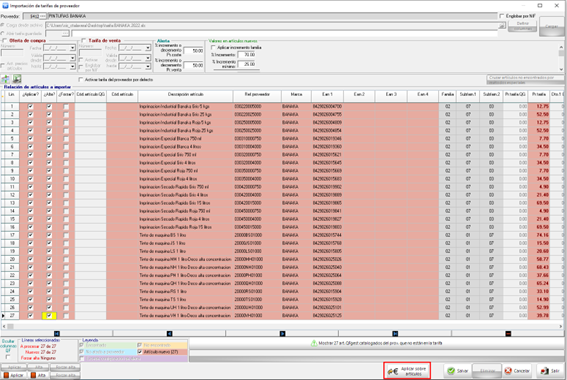The image size is (567, 380).
Task: Click options panel vertical scrollbar down arrow
Action: [561, 69]
